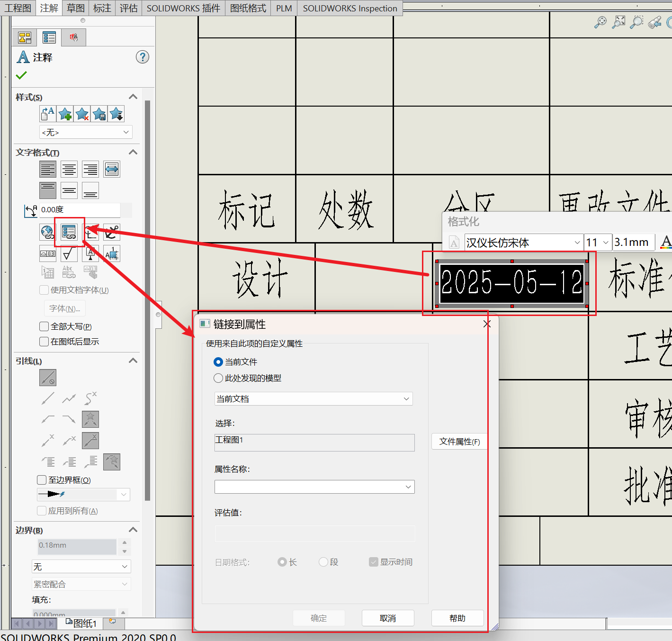
Task: Click the 字体 button
Action: tap(65, 308)
